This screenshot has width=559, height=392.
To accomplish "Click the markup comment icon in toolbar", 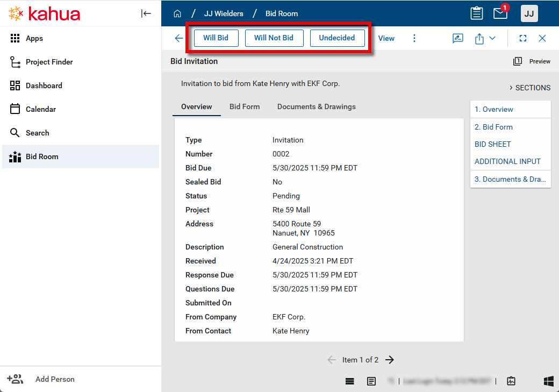I will coord(458,38).
